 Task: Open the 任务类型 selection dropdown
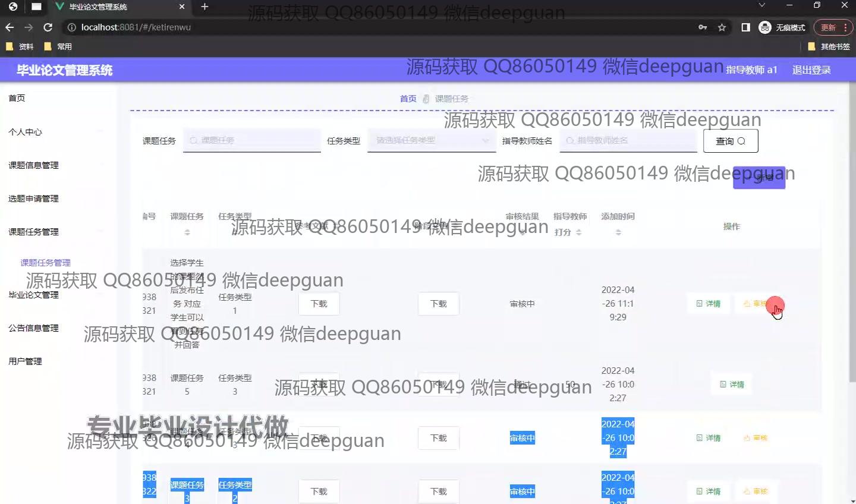pos(431,141)
